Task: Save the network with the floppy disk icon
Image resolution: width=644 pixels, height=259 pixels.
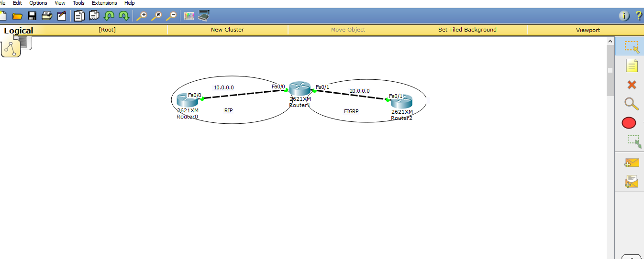Action: (x=32, y=16)
